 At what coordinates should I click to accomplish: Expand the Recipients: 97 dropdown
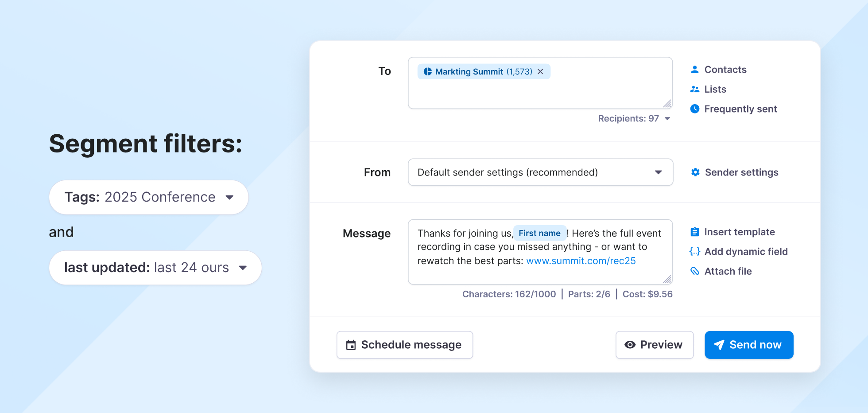coord(634,118)
